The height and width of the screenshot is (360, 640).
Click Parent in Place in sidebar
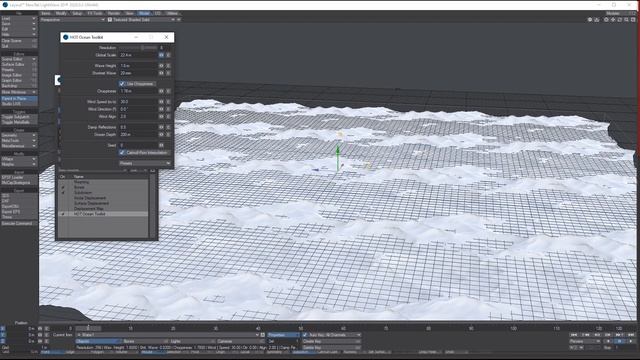tap(19, 99)
